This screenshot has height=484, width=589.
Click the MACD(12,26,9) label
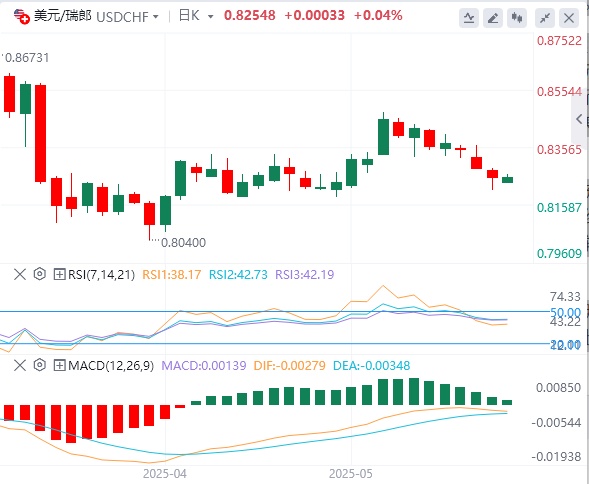click(x=111, y=366)
